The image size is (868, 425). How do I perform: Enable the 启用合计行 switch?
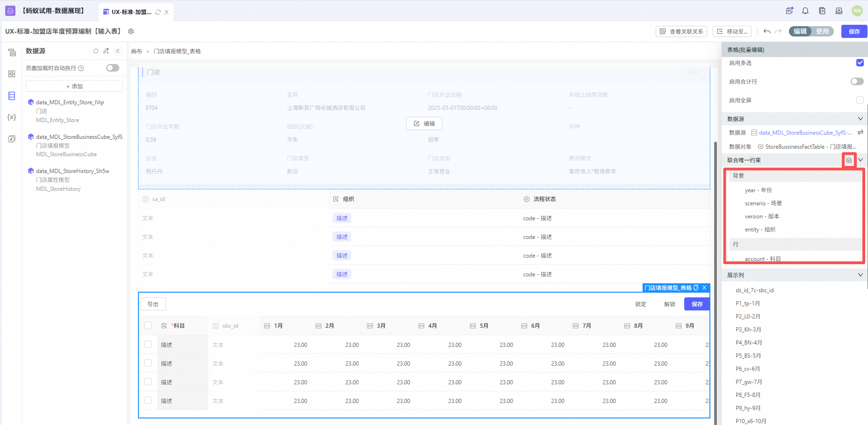857,81
